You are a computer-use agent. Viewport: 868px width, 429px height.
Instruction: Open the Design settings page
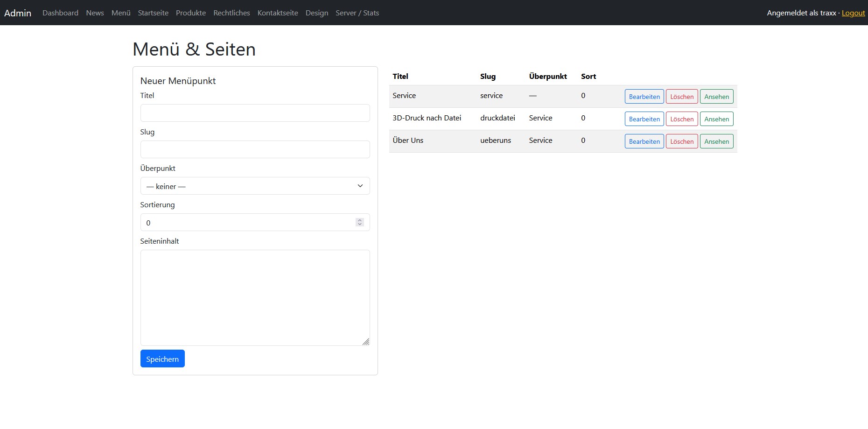click(317, 13)
